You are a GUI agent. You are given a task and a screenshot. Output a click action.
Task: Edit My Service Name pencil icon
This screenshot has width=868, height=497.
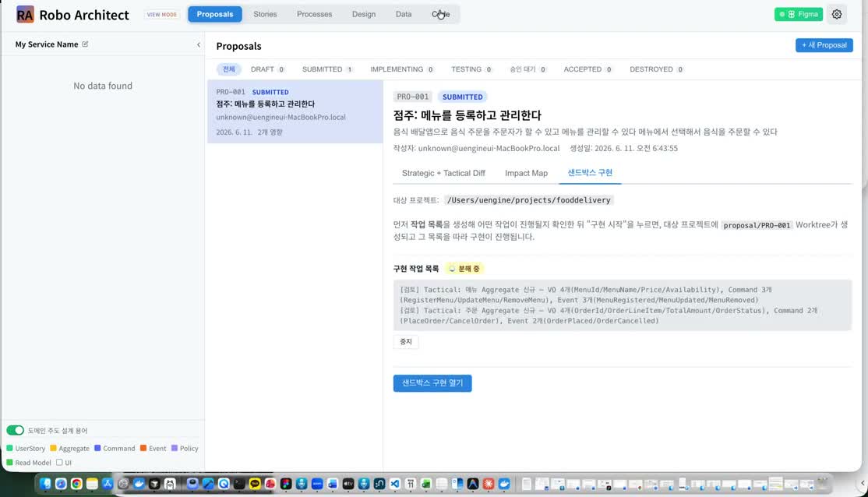(85, 44)
